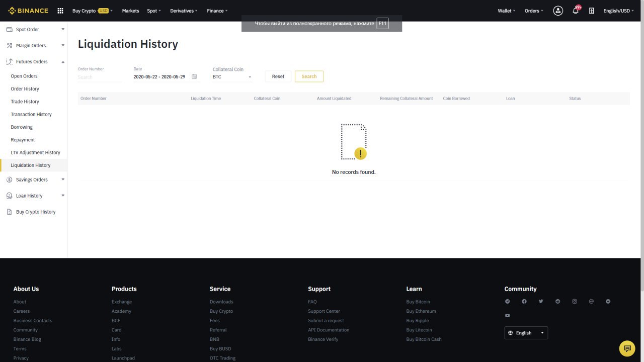Open the YouTube community link
644x362 pixels.
click(507, 315)
